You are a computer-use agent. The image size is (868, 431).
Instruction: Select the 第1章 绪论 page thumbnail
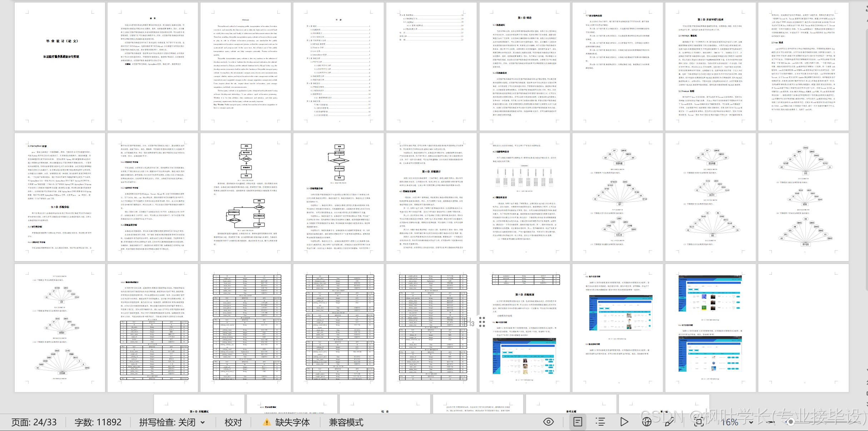point(525,67)
